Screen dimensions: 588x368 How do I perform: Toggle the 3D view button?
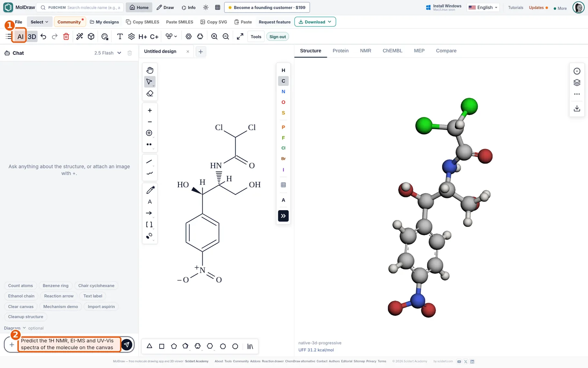coord(32,36)
